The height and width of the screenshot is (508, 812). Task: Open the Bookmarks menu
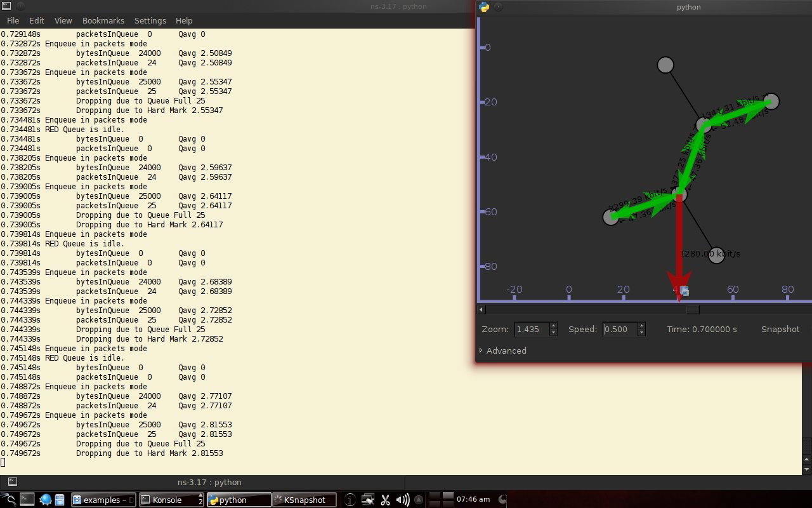(103, 20)
